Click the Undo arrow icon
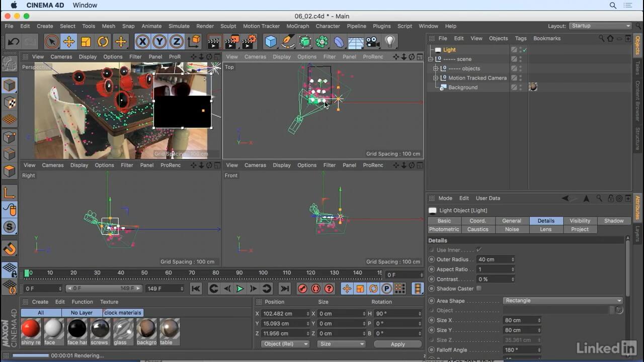This screenshot has width=644, height=362. 14,42
